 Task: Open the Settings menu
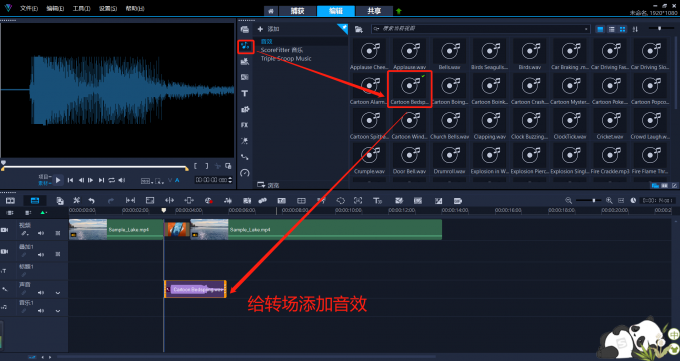coord(108,8)
